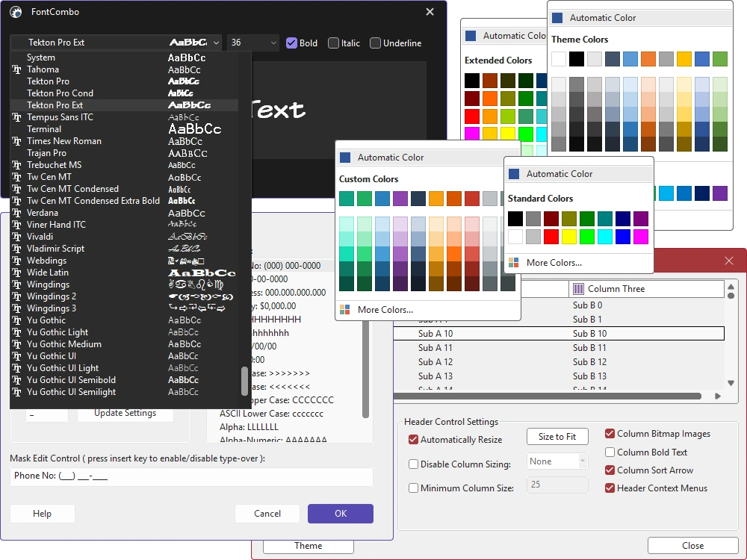Click the TrueType icon beside Webdings
The width and height of the screenshot is (747, 560).
pyautogui.click(x=16, y=261)
